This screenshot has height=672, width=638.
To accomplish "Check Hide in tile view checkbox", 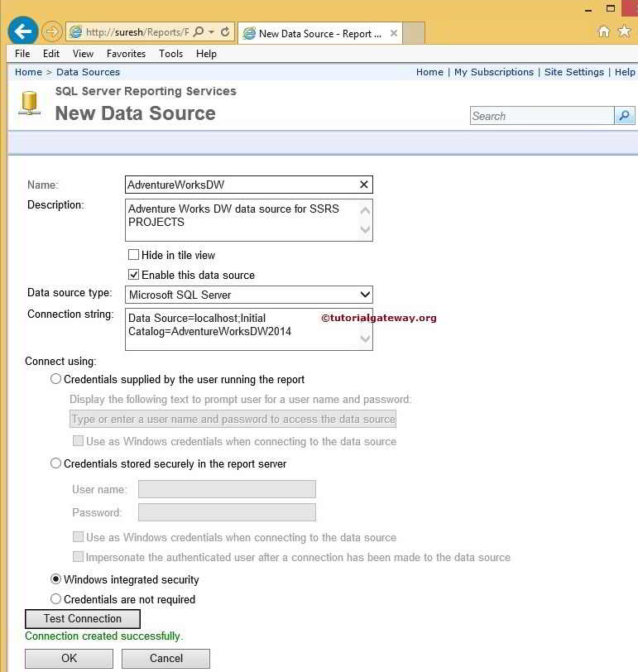I will (134, 255).
